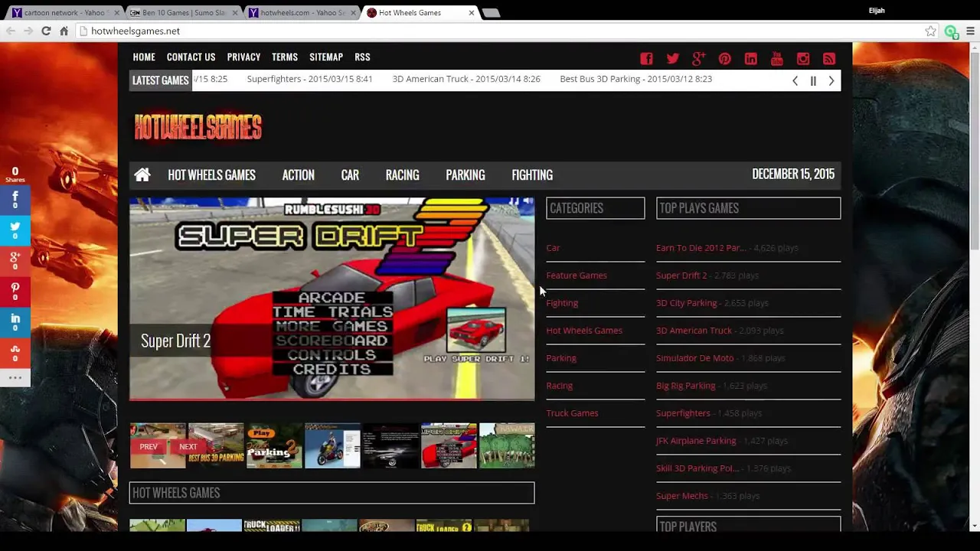This screenshot has height=551, width=980.
Task: Open the SITEMAP top menu link
Action: tap(326, 57)
